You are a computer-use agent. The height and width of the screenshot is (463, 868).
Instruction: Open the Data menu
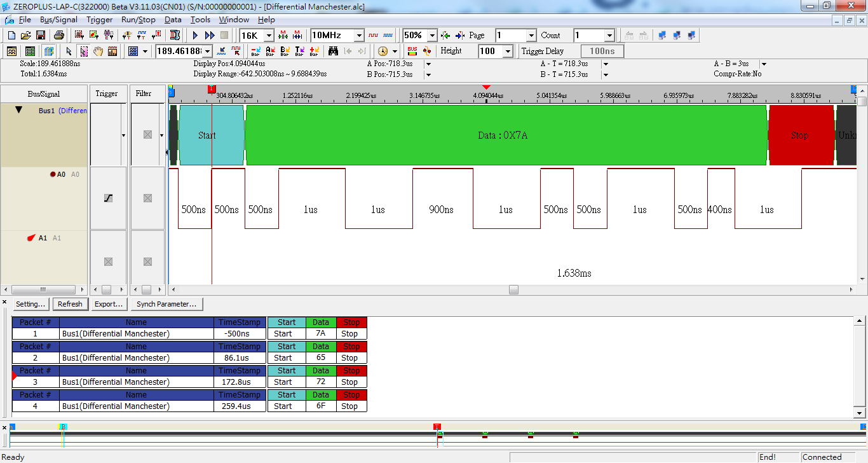(173, 20)
